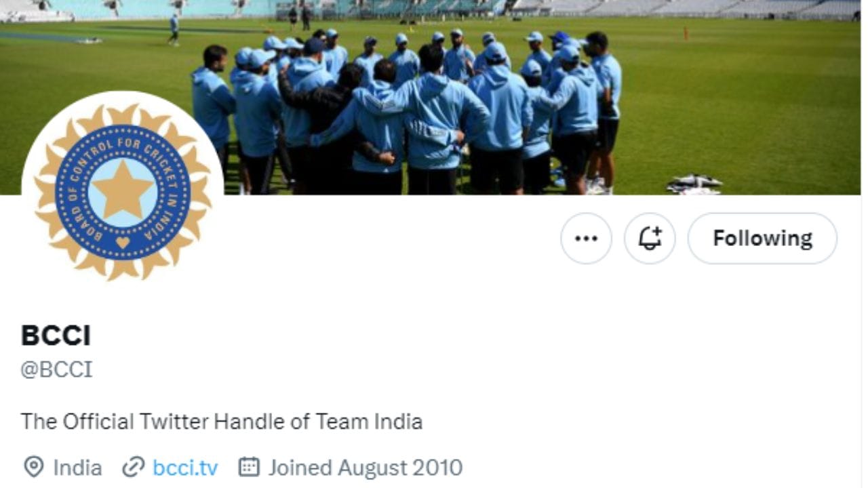This screenshot has height=488, width=868.
Task: Open the team huddle header photo
Action: 434,97
